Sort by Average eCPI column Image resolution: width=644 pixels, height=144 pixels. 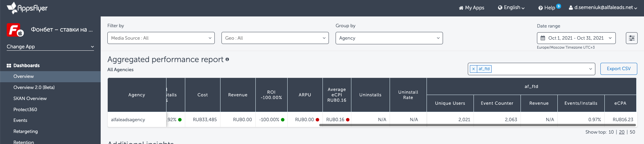[x=337, y=95]
